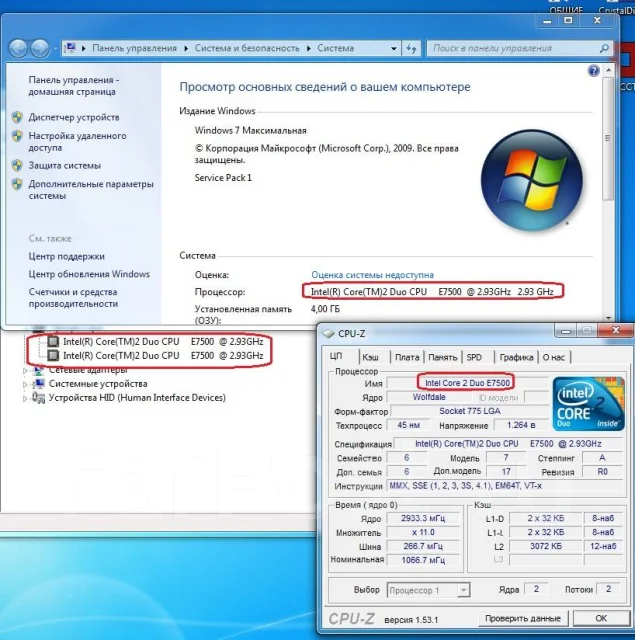Click the Устройства HID icon in Device Manager

(39, 398)
